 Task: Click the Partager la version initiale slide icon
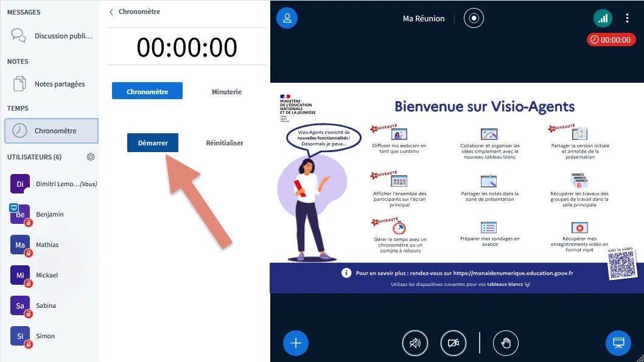pyautogui.click(x=579, y=134)
